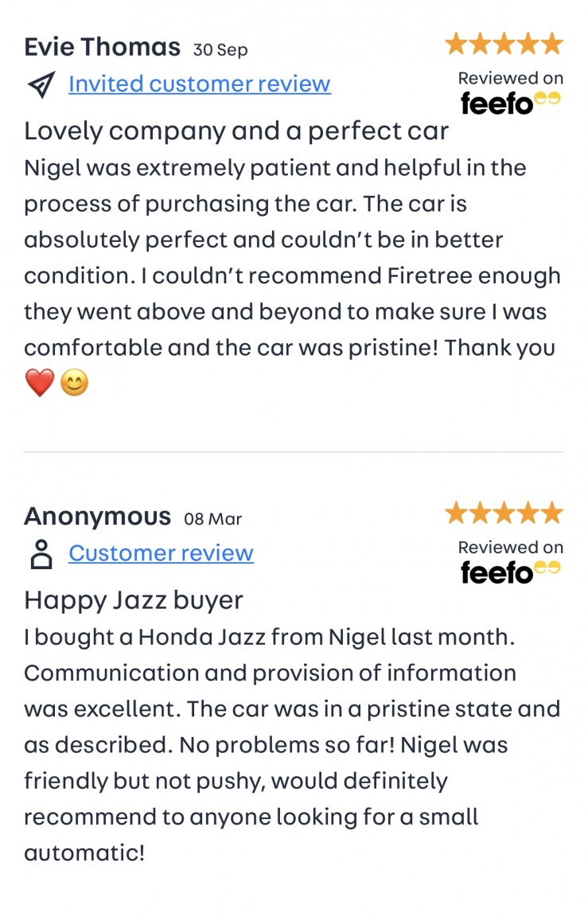Click the five-star rating on the Anonymous review
The height and width of the screenshot is (917, 588).
click(x=504, y=513)
